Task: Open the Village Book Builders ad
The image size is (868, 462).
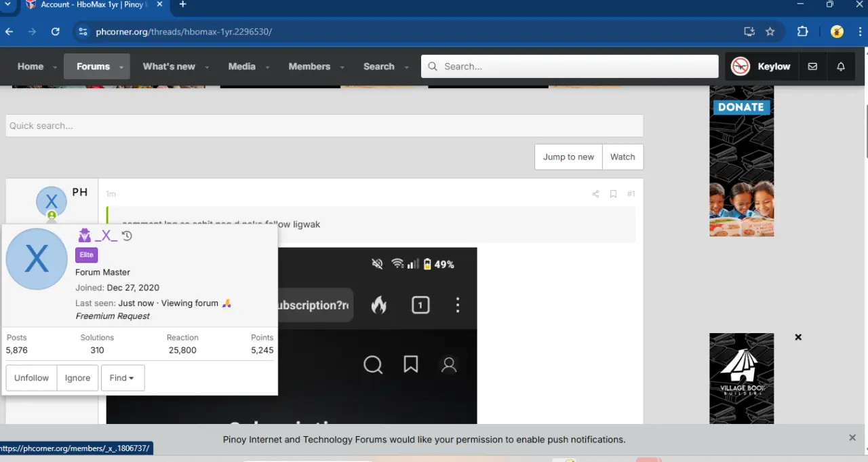Action: (x=741, y=378)
